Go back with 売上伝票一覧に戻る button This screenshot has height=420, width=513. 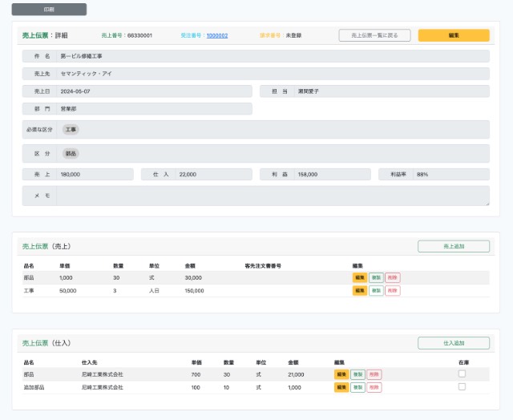click(374, 35)
